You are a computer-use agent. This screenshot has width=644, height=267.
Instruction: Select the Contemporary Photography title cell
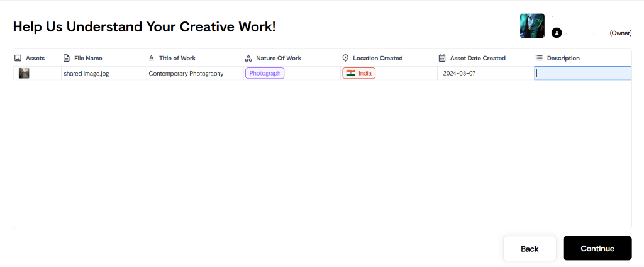point(195,73)
